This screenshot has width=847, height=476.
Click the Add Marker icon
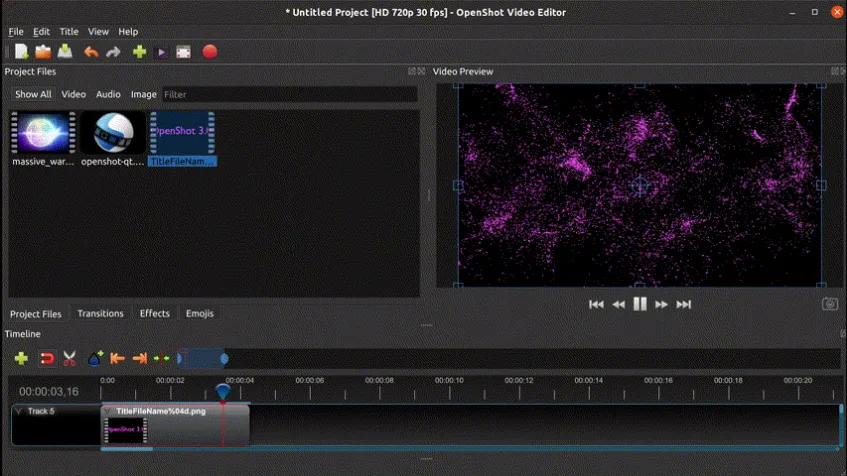tap(95, 358)
